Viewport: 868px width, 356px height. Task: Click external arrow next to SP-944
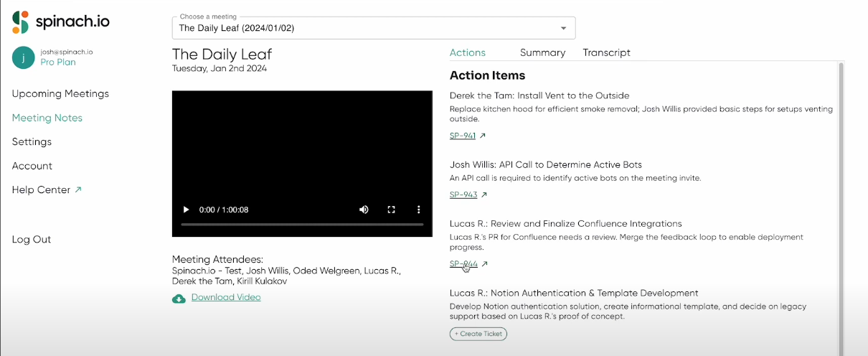click(x=485, y=264)
